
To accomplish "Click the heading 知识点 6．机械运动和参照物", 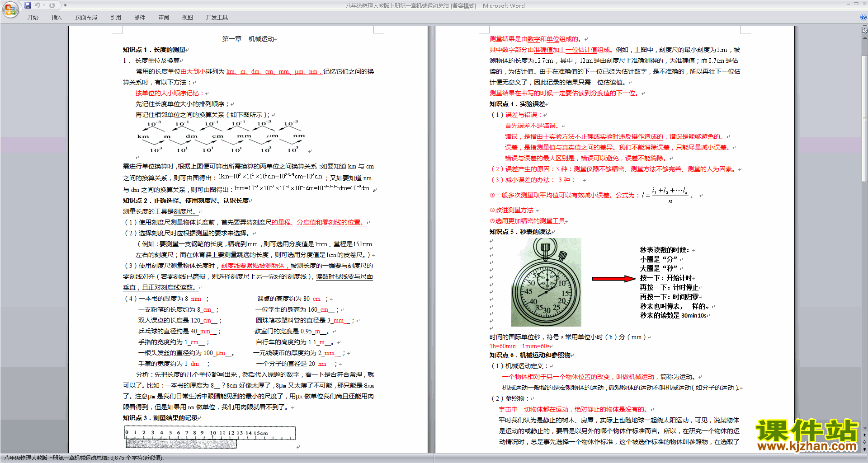I will [530, 355].
